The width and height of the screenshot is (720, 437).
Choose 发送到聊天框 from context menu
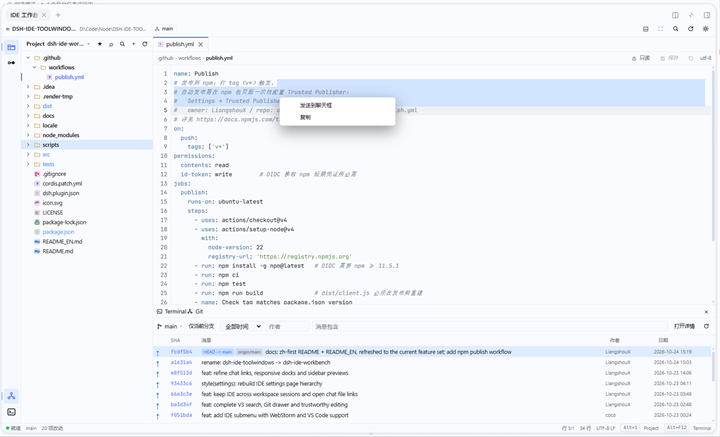point(338,105)
